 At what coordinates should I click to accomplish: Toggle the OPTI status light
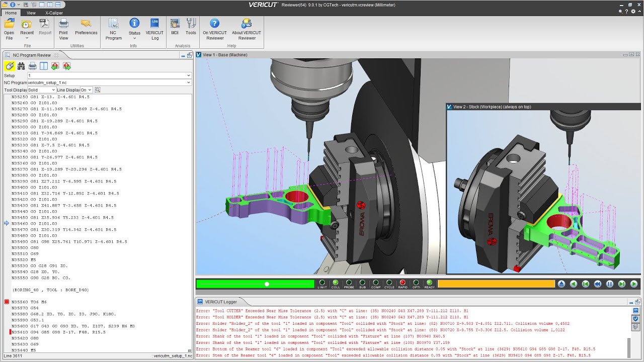tap(416, 283)
